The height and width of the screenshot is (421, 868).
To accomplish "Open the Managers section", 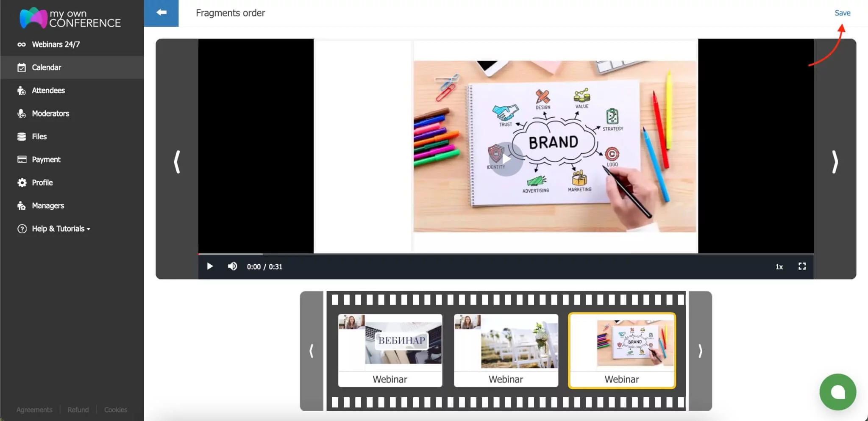I will pos(47,205).
